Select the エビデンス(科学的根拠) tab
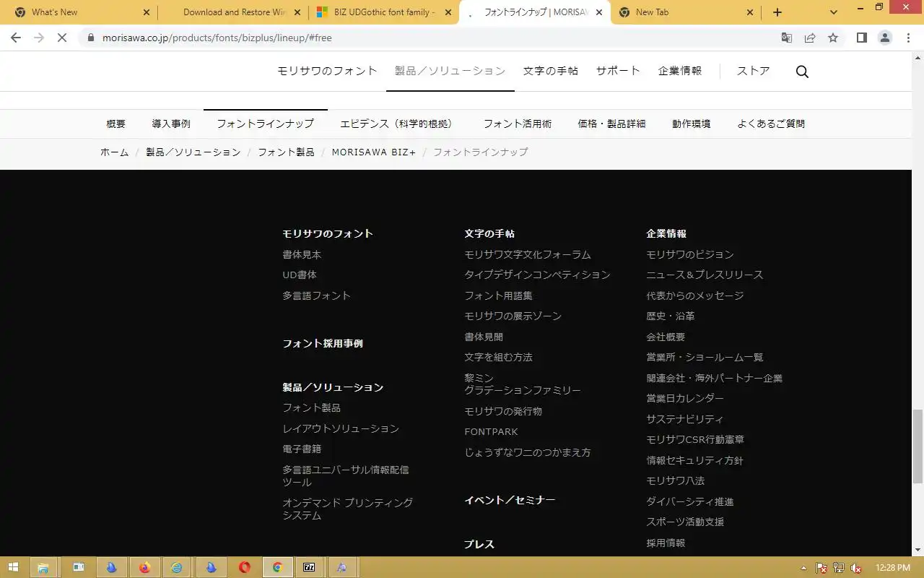924x578 pixels. pos(398,124)
